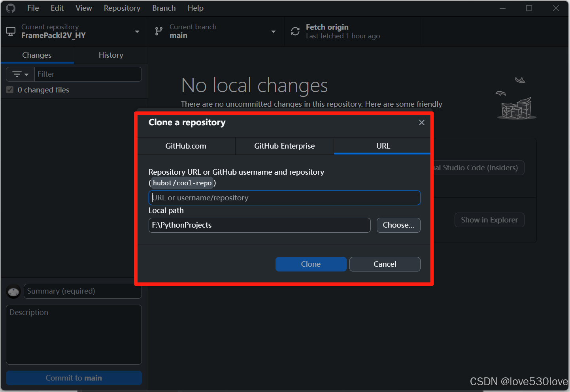Click the Clone button

point(311,264)
